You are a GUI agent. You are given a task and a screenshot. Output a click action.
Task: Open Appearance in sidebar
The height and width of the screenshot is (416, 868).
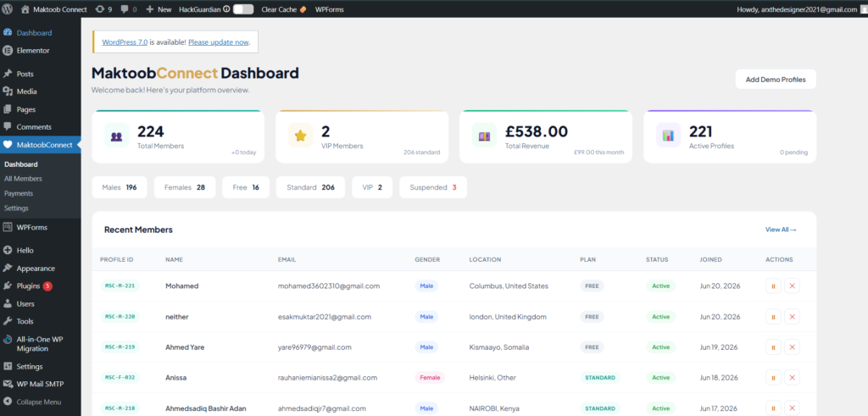tap(41, 269)
